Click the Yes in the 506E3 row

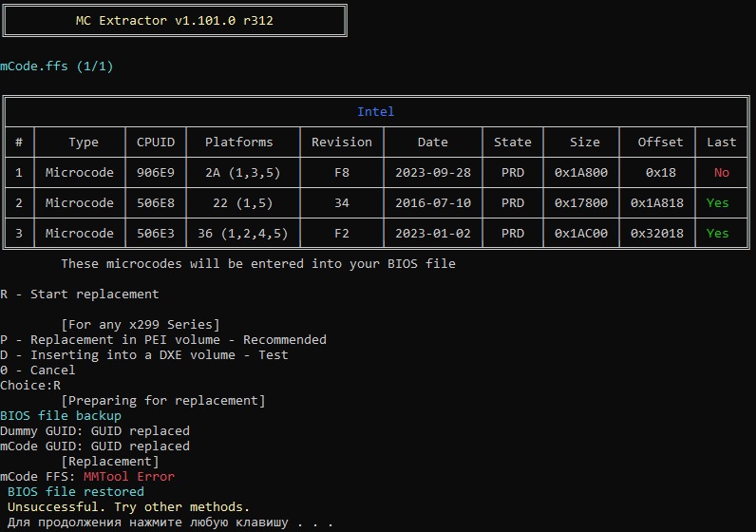pyautogui.click(x=717, y=234)
